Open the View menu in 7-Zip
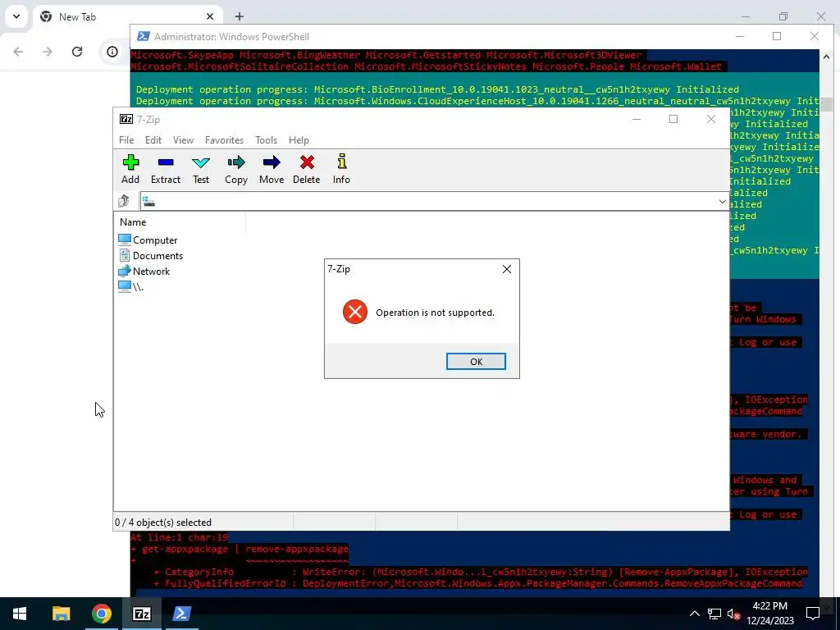Screen dimensions: 840x630 [x=183, y=139]
